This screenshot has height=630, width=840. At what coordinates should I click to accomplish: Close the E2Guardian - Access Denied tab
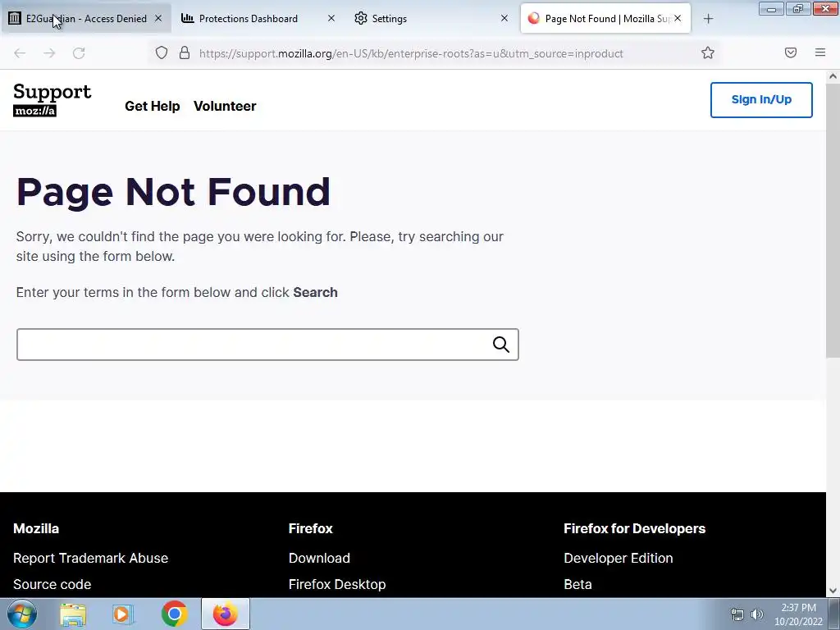tap(158, 18)
